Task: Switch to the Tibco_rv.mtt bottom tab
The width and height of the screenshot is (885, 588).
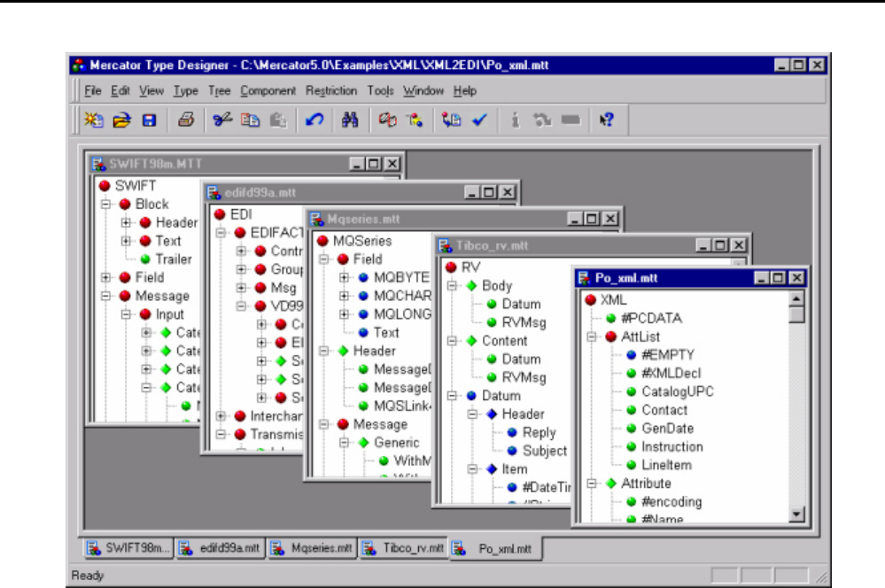Action: (x=404, y=548)
